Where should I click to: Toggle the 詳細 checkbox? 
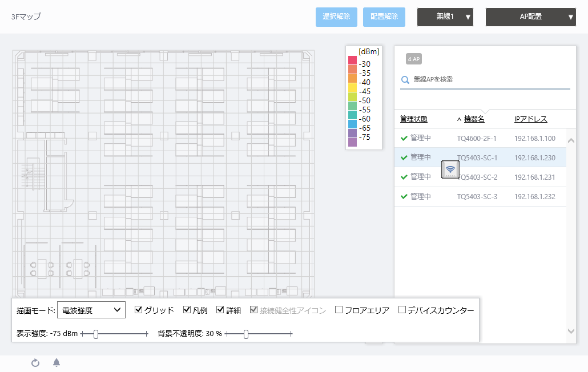[x=220, y=310]
